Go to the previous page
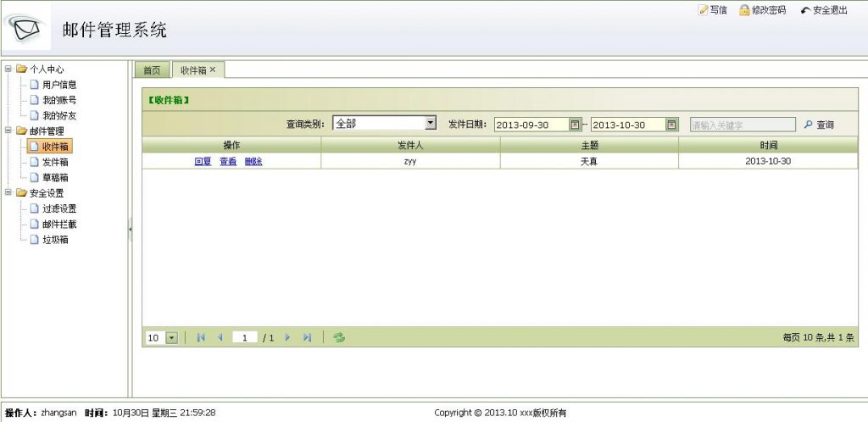 (x=220, y=337)
